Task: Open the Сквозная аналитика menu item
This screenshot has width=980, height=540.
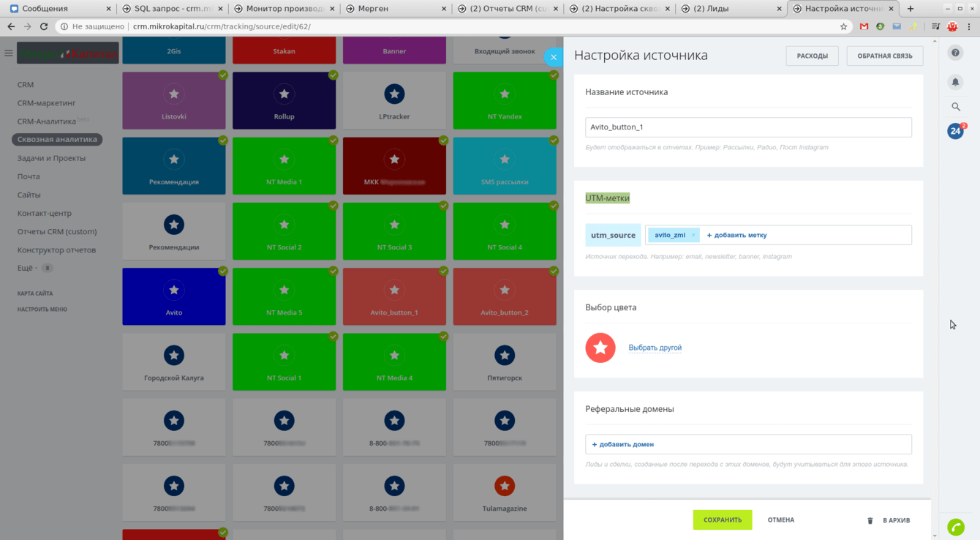Action: pos(57,139)
